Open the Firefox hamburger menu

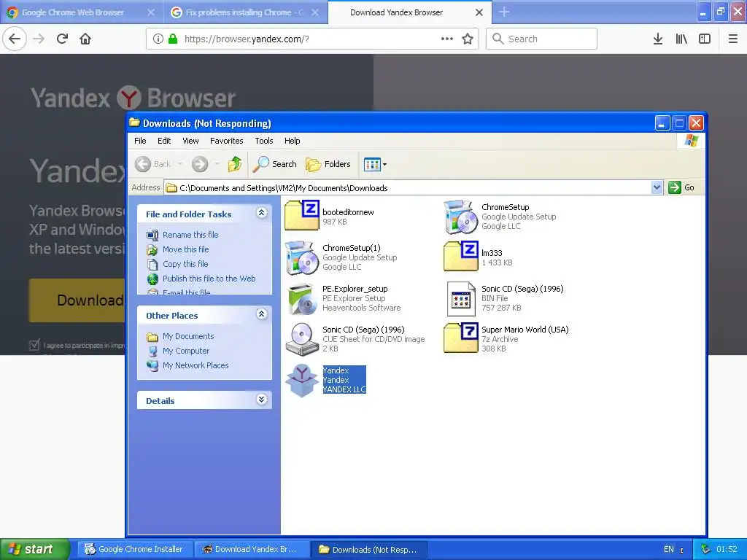coord(733,39)
